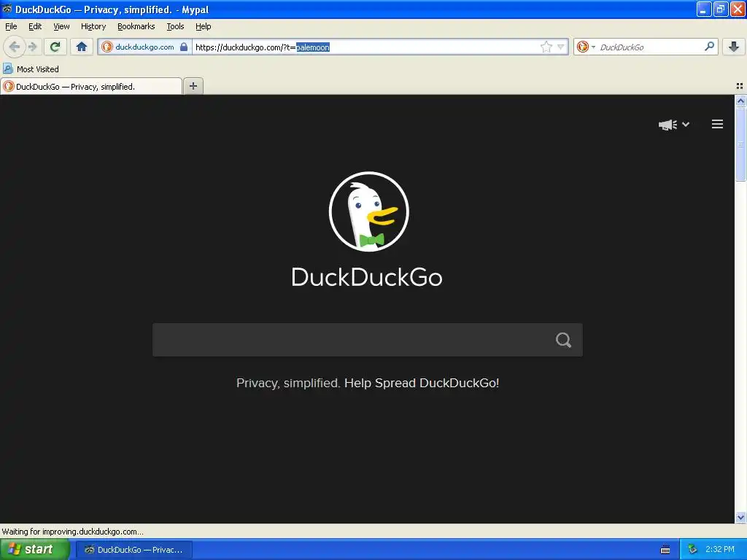Open the address bar history dropdown arrow
747x560 pixels.
click(561, 47)
